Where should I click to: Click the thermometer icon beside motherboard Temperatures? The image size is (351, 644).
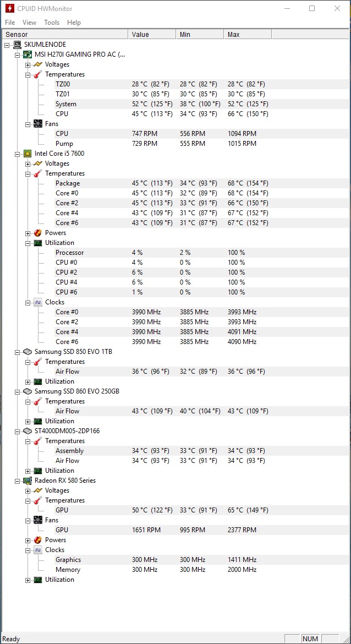pyautogui.click(x=38, y=74)
